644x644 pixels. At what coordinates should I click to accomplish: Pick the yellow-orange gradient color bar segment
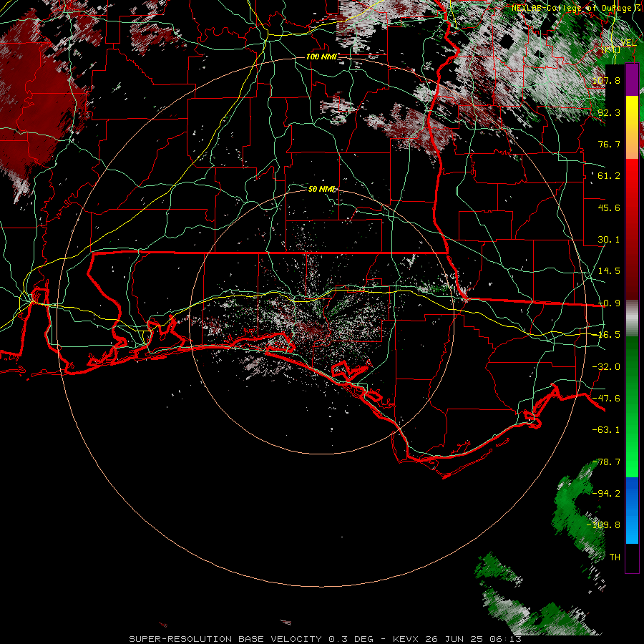(x=632, y=127)
